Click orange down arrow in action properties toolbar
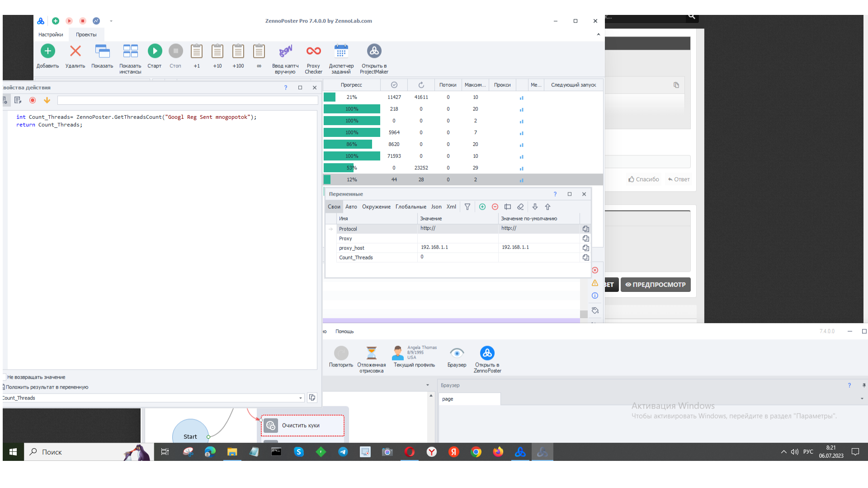Image resolution: width=868 pixels, height=488 pixels. point(47,100)
